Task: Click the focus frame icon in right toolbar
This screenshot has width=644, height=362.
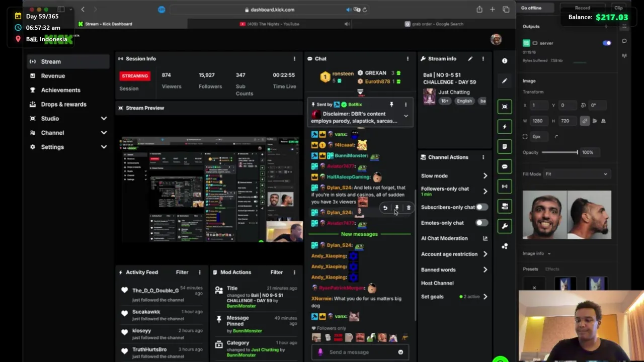Action: click(505, 107)
